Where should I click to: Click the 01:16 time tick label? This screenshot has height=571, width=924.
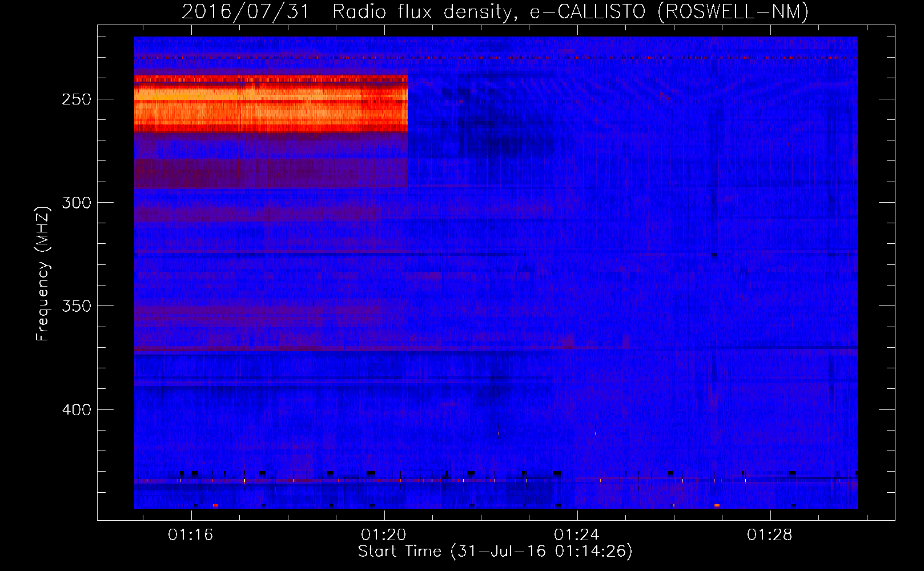[x=191, y=534]
